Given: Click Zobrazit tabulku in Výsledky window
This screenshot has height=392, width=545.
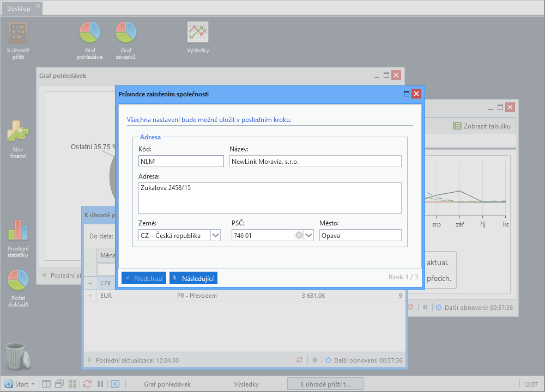Looking at the screenshot, I should click(x=482, y=126).
